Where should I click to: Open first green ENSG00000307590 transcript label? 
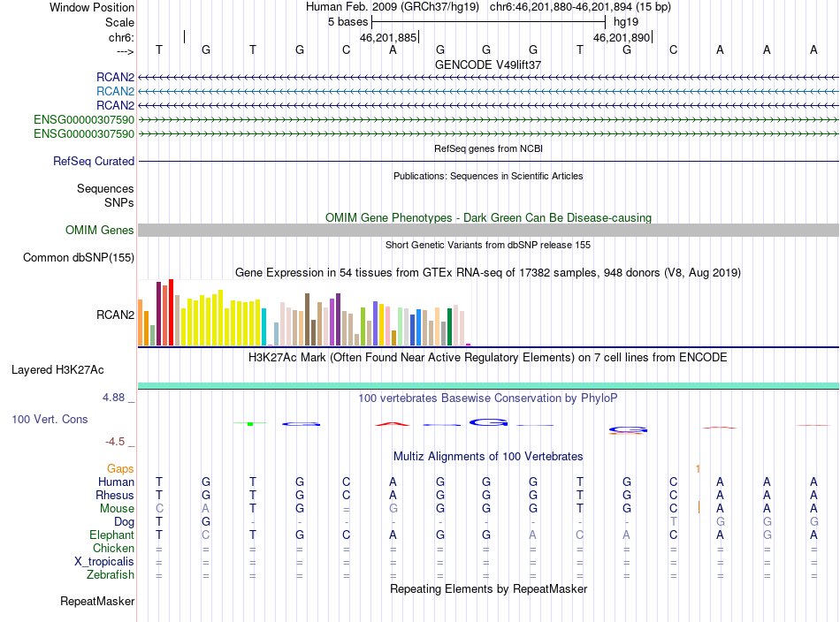point(84,120)
